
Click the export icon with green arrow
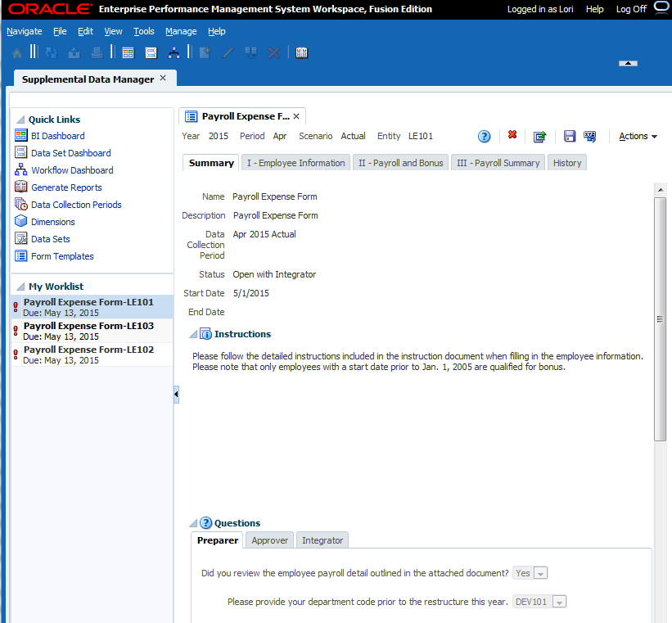[x=539, y=137]
